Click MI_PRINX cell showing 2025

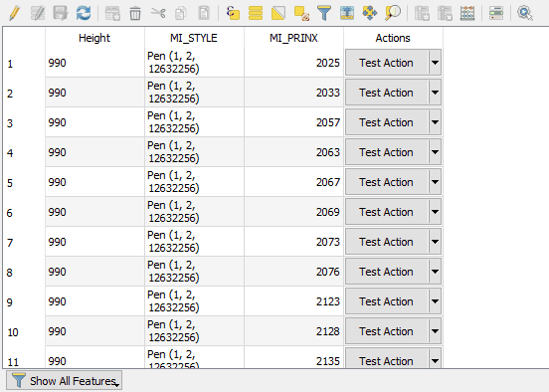[x=293, y=63]
